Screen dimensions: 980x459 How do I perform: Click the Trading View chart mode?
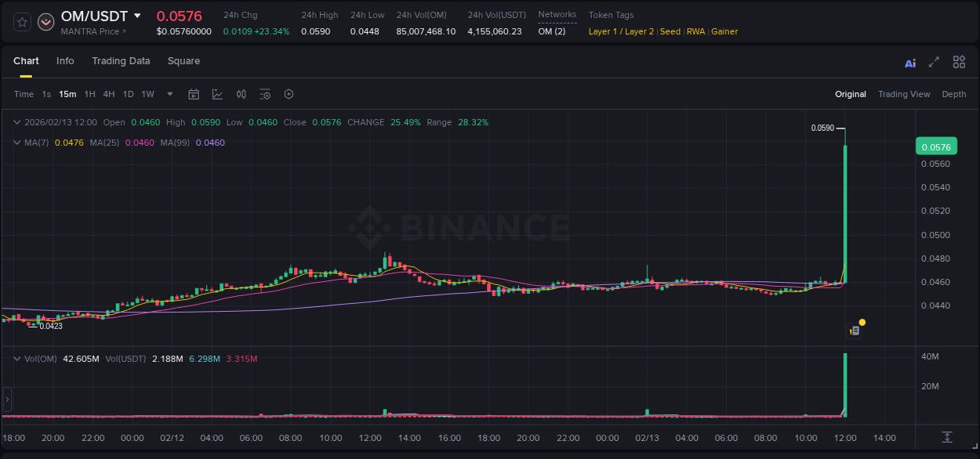coord(904,94)
